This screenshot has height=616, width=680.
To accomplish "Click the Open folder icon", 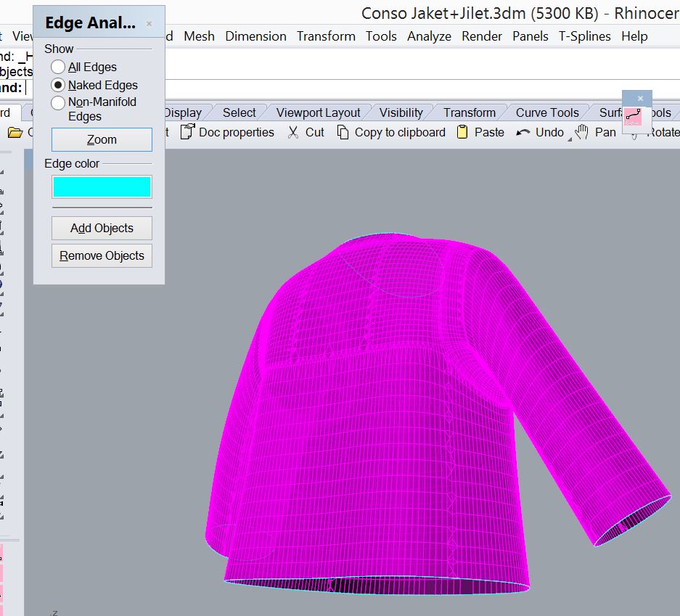I will point(15,132).
